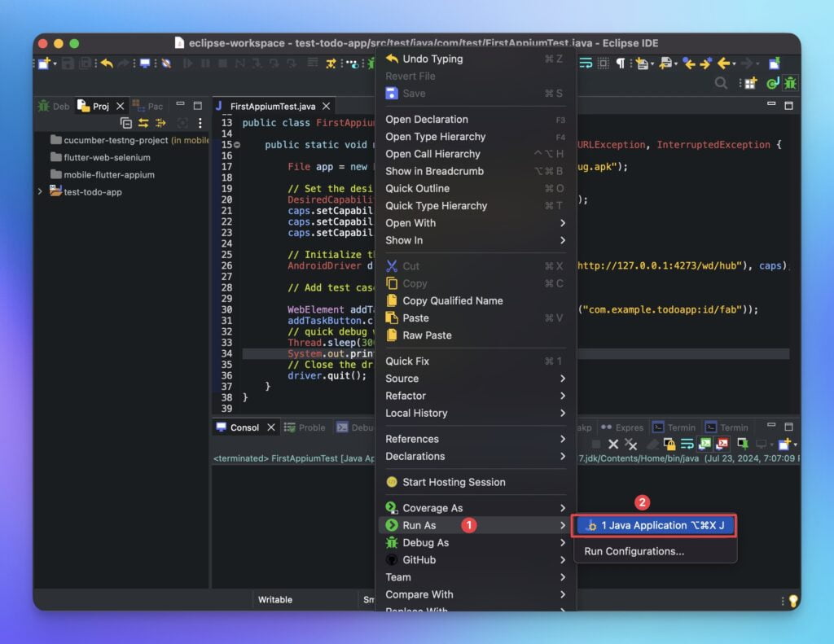The height and width of the screenshot is (644, 834).
Task: Select the Debug view tab
Action: pos(54,106)
